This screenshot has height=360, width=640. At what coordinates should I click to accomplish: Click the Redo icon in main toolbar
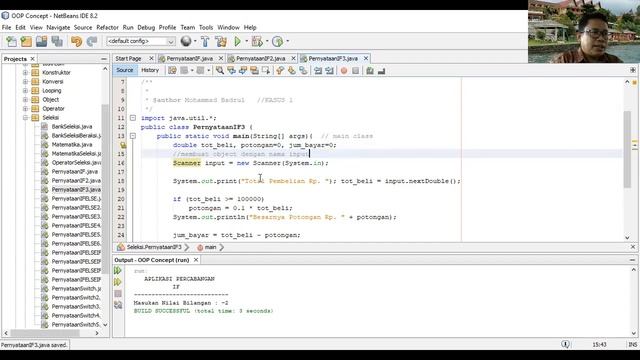coord(92,41)
